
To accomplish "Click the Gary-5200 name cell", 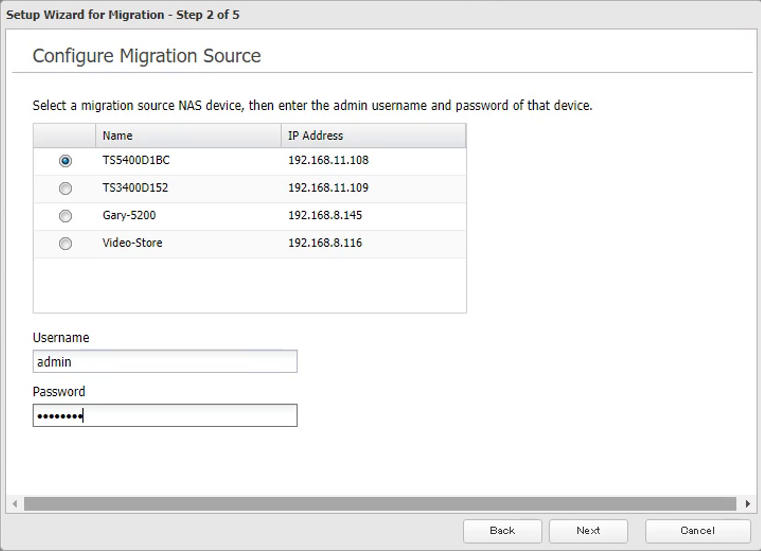I will (x=129, y=216).
